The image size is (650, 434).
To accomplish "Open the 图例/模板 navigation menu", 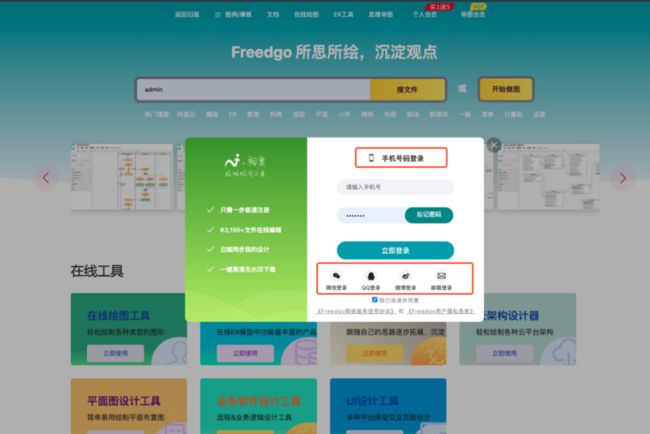I will click(x=238, y=15).
